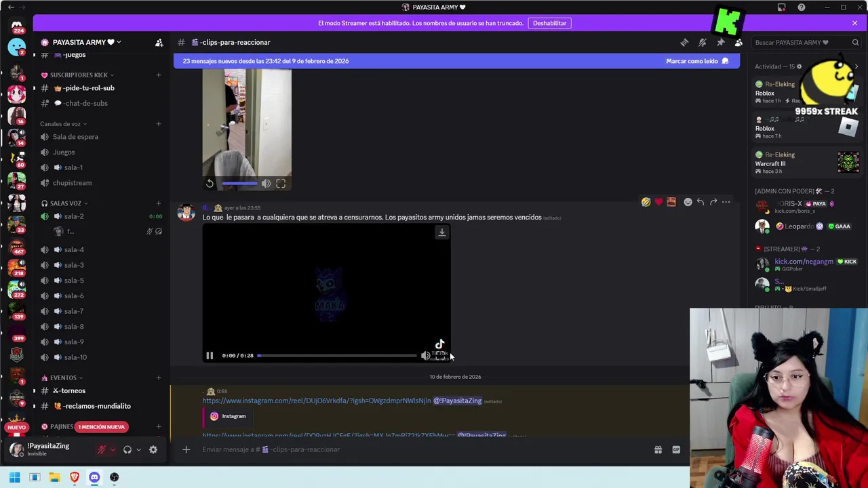868x488 pixels.
Task: Open Discord direct messages home icon
Action: (16, 26)
